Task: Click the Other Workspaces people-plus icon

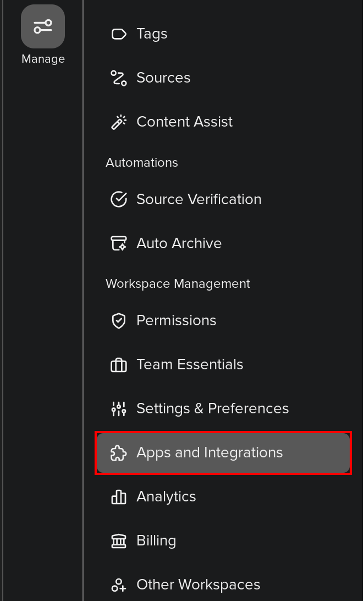Action: click(119, 585)
